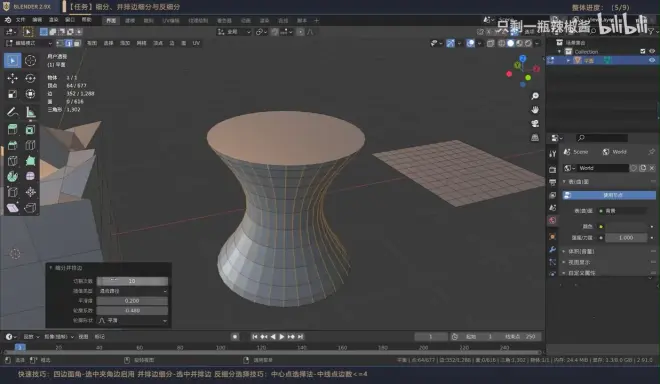The height and width of the screenshot is (384, 660).
Task: Select the Rotate tool
Action: pyautogui.click(x=30, y=78)
